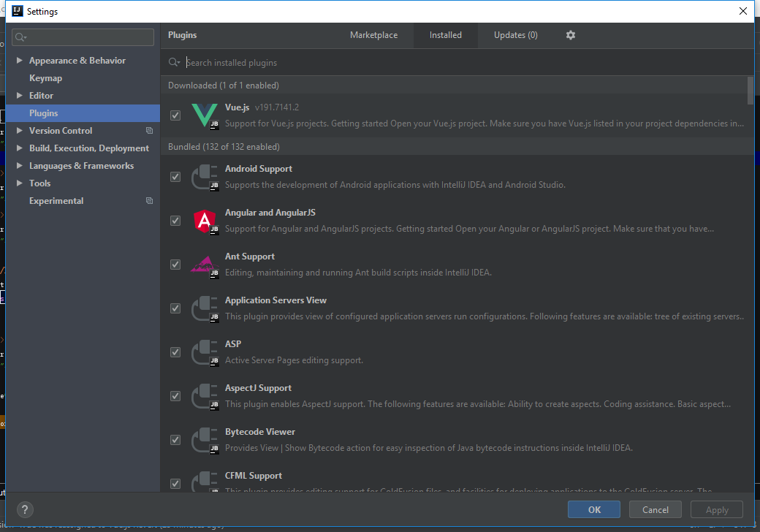The image size is (760, 532).
Task: Expand the Languages & Frameworks arrow
Action: click(20, 165)
